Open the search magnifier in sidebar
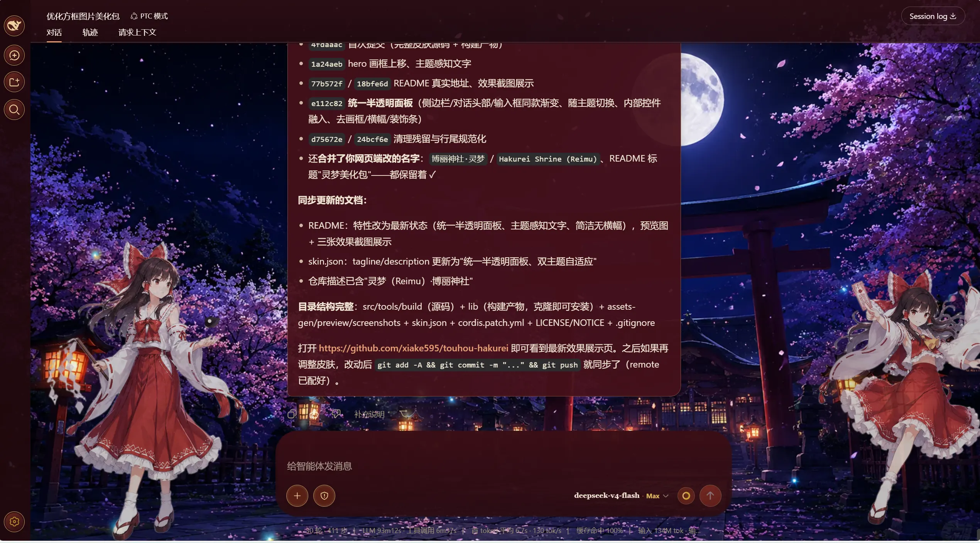The image size is (980, 543). click(14, 110)
